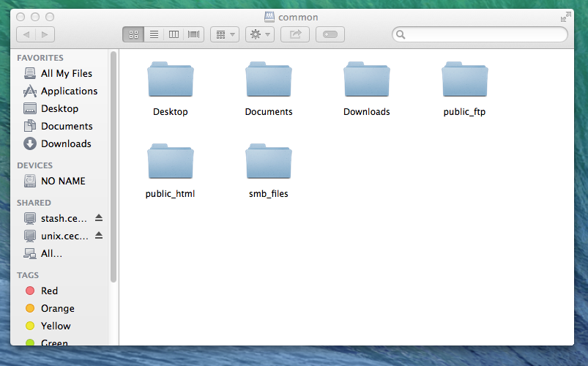Image resolution: width=588 pixels, height=366 pixels.
Task: Click the SHARED section header
Action: click(34, 203)
